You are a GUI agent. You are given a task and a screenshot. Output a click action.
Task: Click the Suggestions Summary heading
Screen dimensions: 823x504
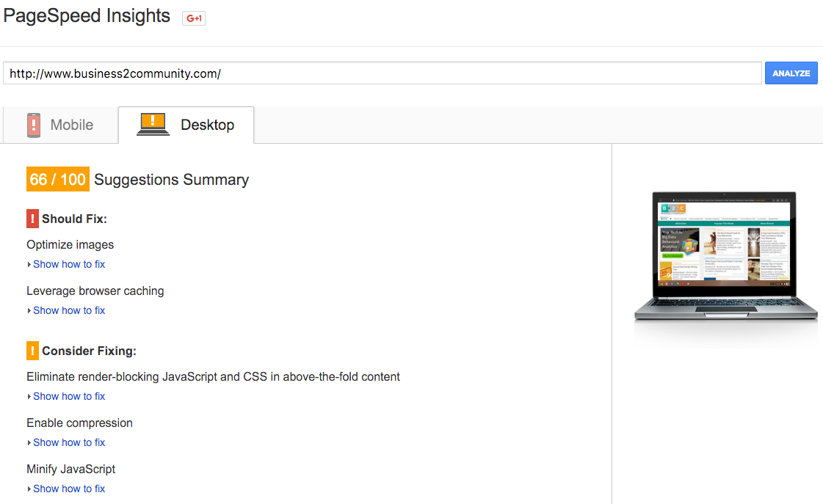coord(171,180)
